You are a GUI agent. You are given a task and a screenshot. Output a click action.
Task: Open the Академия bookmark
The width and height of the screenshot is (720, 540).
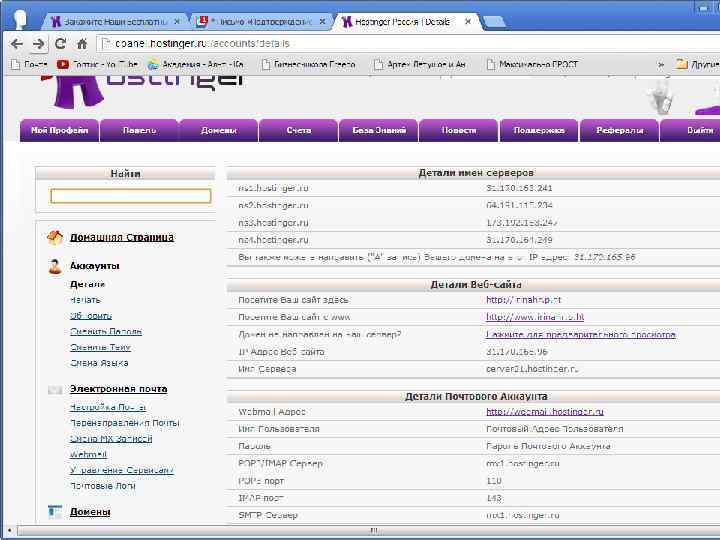tap(196, 65)
